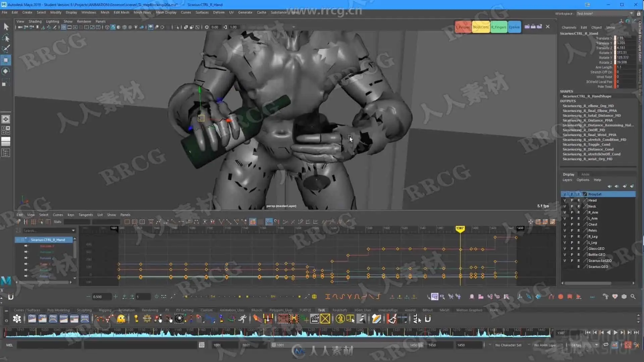This screenshot has width=644, height=362.
Task: Click the running figure shelf icon
Action: (x=243, y=319)
